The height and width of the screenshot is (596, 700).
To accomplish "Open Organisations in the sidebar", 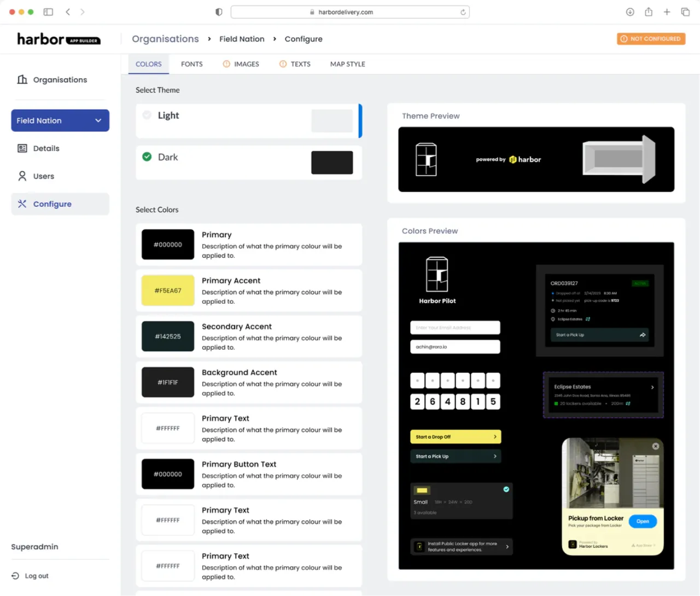I will point(60,80).
